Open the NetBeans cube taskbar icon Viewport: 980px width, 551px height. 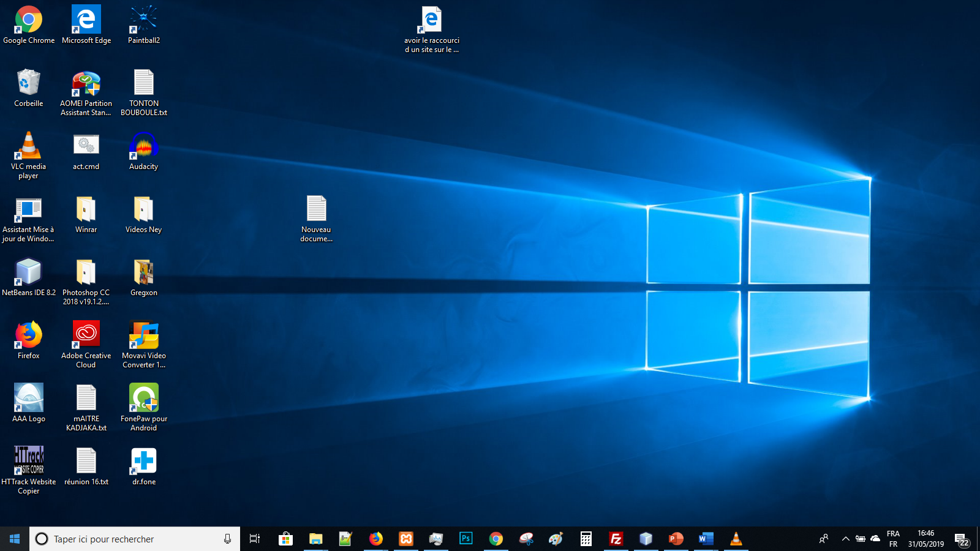pos(646,539)
